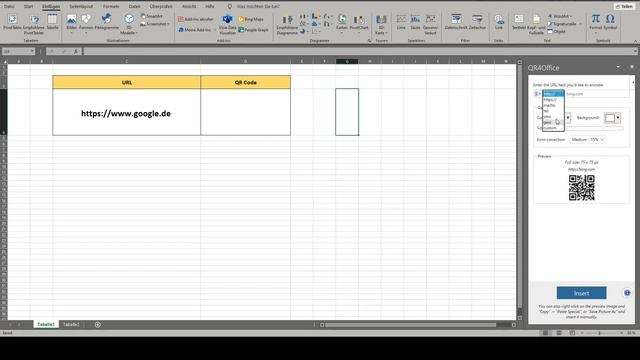The image size is (640, 360).
Task: Switch to the Formeln tab
Action: [x=111, y=7]
